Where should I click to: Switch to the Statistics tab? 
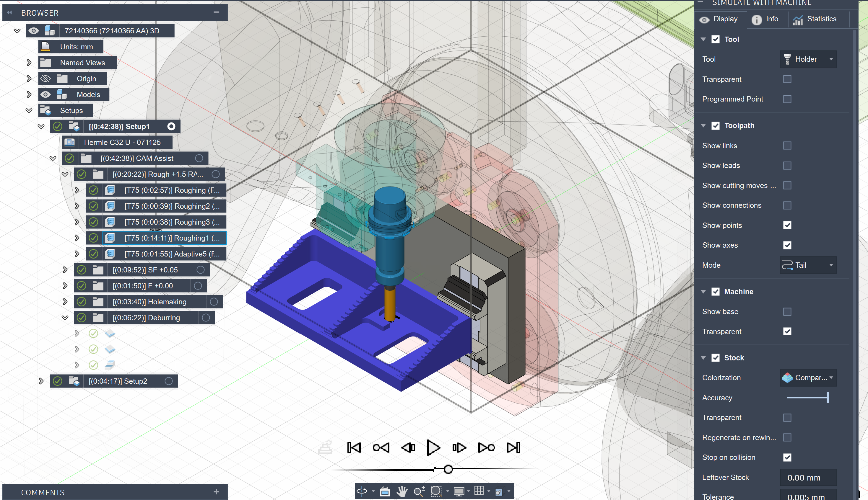pyautogui.click(x=819, y=19)
